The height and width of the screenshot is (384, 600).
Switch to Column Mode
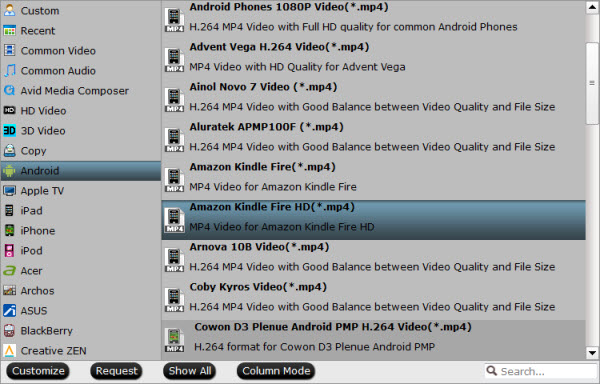(276, 371)
